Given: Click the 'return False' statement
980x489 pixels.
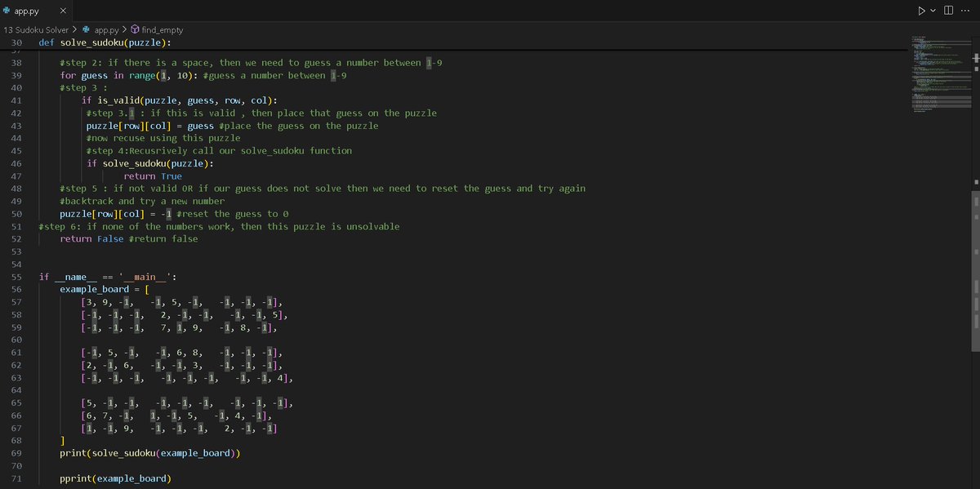Looking at the screenshot, I should click(x=91, y=239).
